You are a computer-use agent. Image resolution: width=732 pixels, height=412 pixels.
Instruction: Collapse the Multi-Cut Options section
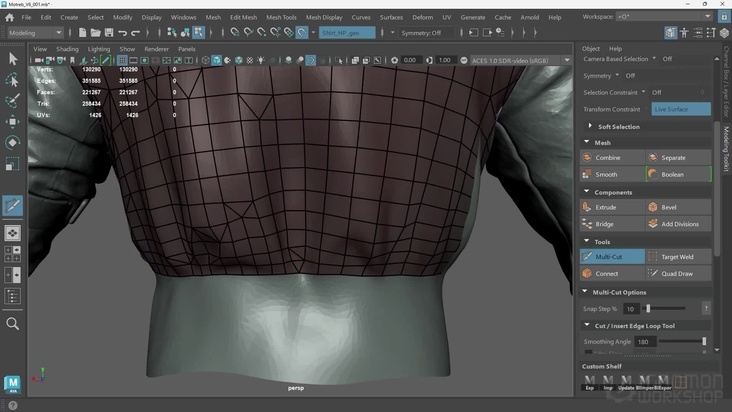pyautogui.click(x=585, y=292)
